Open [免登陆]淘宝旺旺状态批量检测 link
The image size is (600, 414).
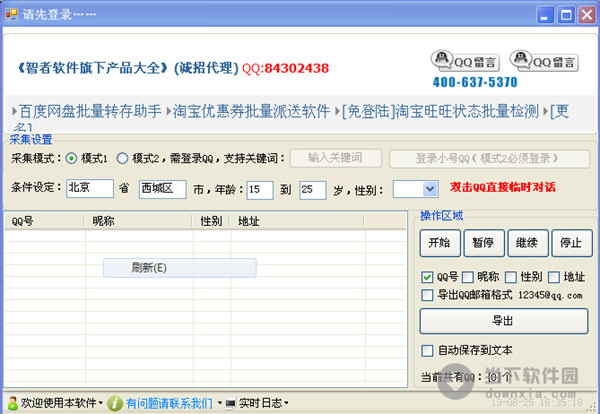point(440,112)
